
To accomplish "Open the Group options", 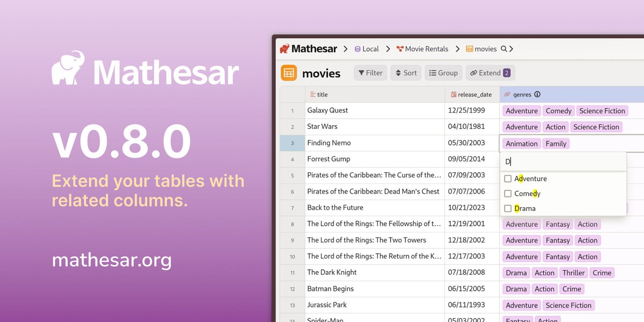I will [443, 73].
